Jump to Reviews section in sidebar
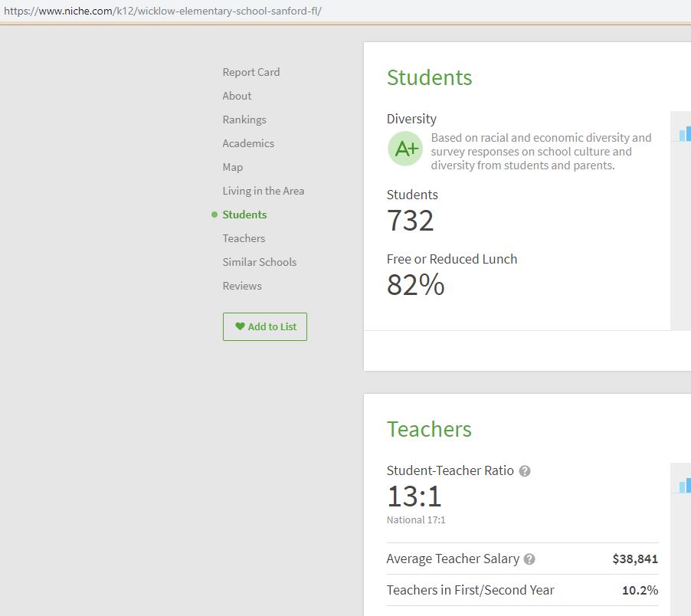Viewport: 691px width, 616px height. pos(242,286)
